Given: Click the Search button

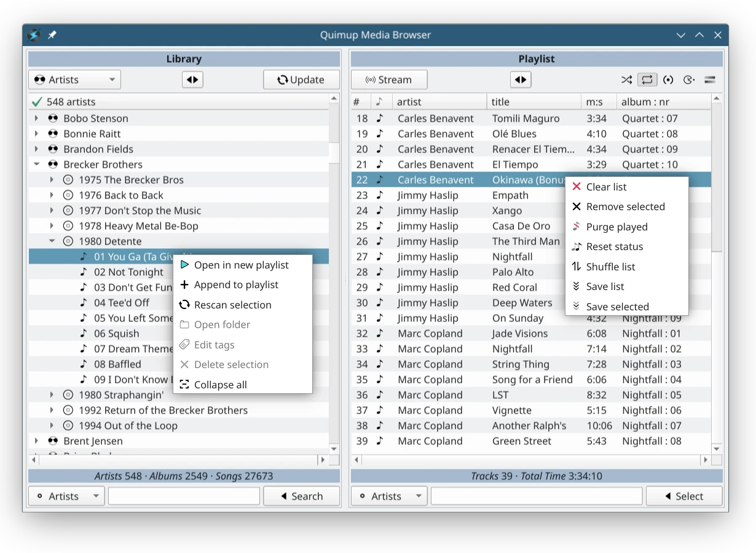Looking at the screenshot, I should click(302, 496).
